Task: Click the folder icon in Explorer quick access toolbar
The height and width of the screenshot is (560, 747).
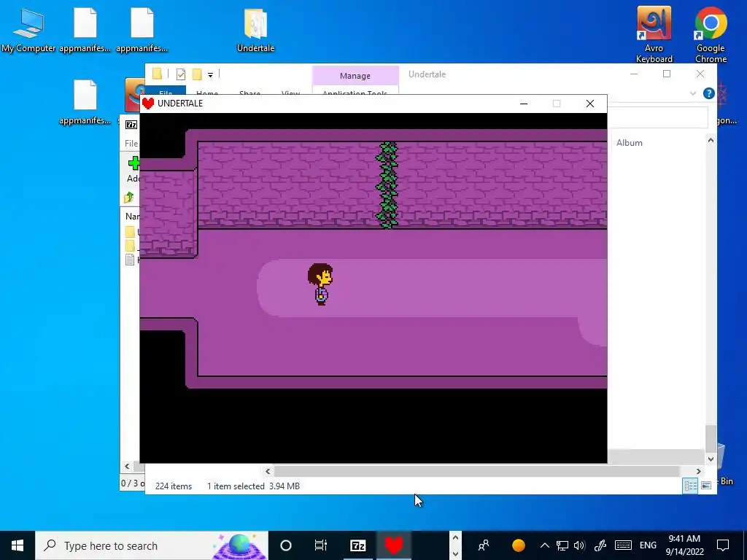Action: tap(158, 74)
